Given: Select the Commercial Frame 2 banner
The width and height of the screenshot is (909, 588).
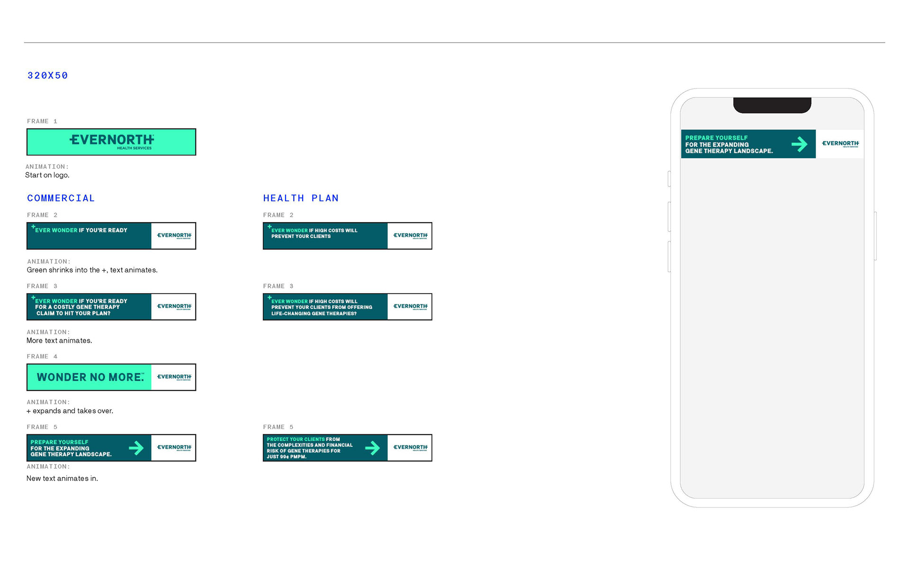Looking at the screenshot, I should (x=111, y=236).
